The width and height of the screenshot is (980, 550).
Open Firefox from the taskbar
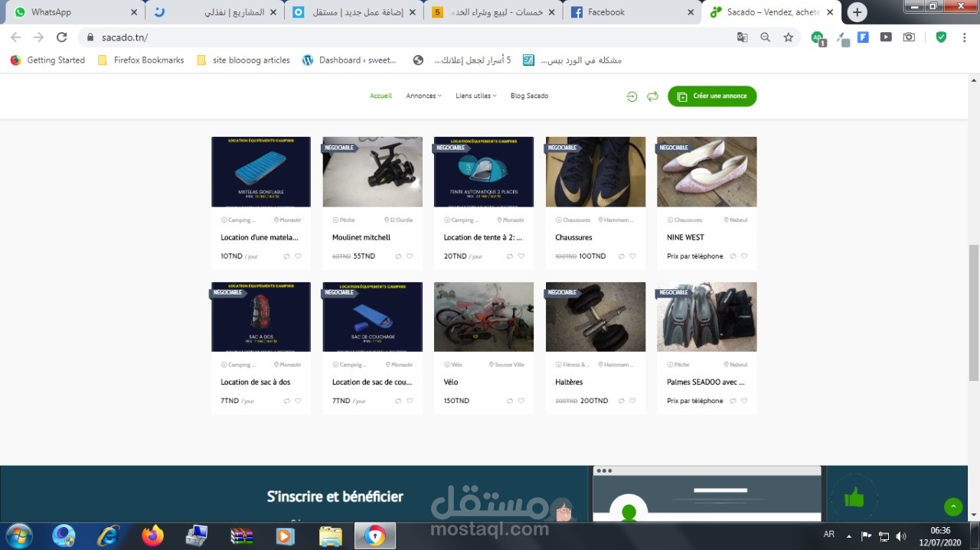pyautogui.click(x=153, y=535)
